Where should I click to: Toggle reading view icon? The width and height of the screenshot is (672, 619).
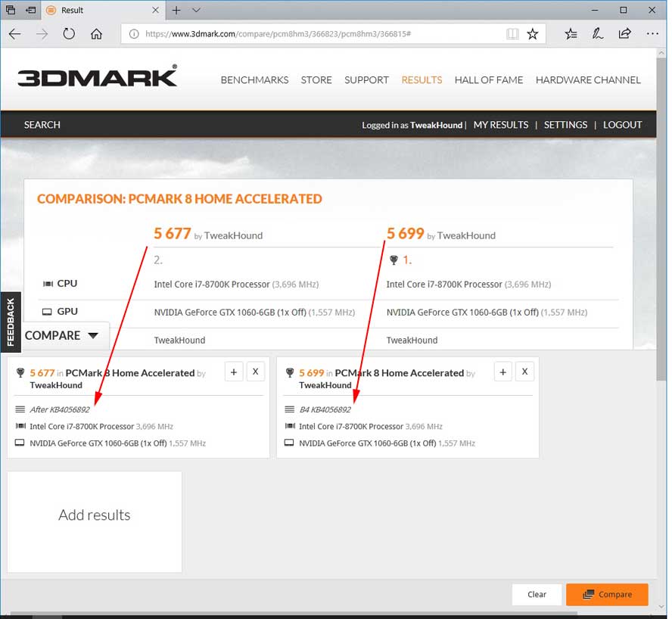point(512,34)
